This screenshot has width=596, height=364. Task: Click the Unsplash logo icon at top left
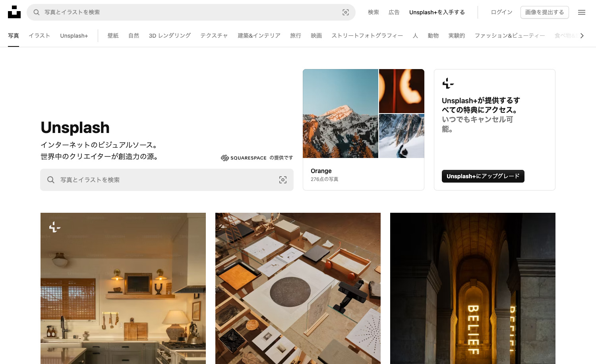(14, 12)
